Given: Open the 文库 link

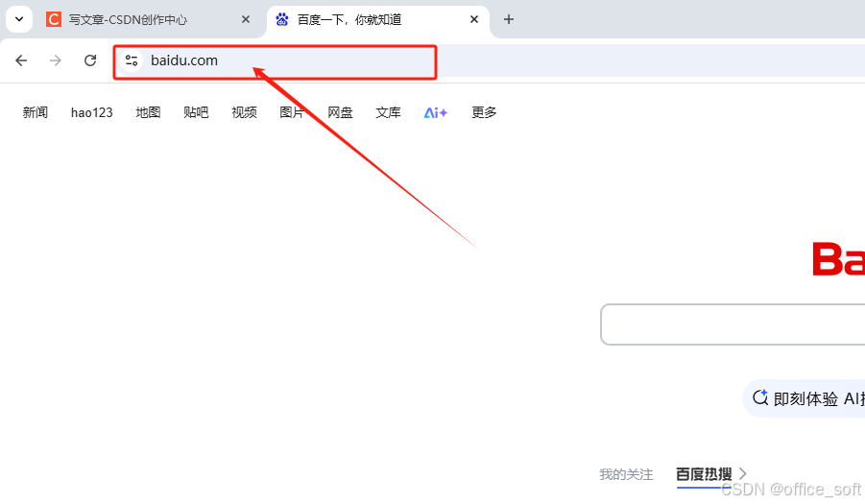Looking at the screenshot, I should (x=388, y=112).
